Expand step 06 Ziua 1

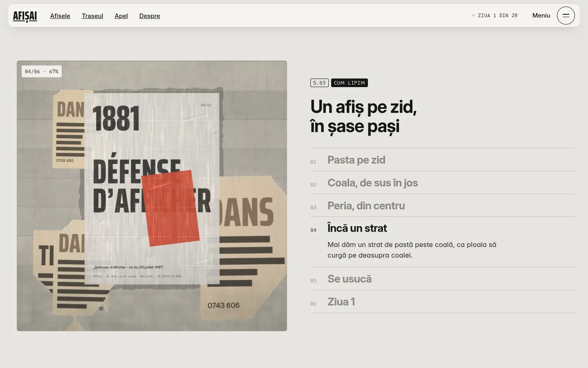[x=442, y=302]
